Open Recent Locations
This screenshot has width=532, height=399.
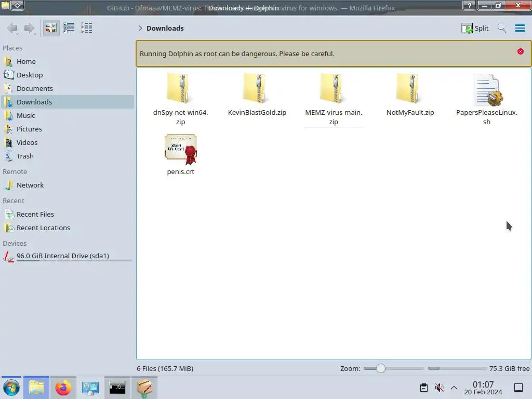click(68, 228)
